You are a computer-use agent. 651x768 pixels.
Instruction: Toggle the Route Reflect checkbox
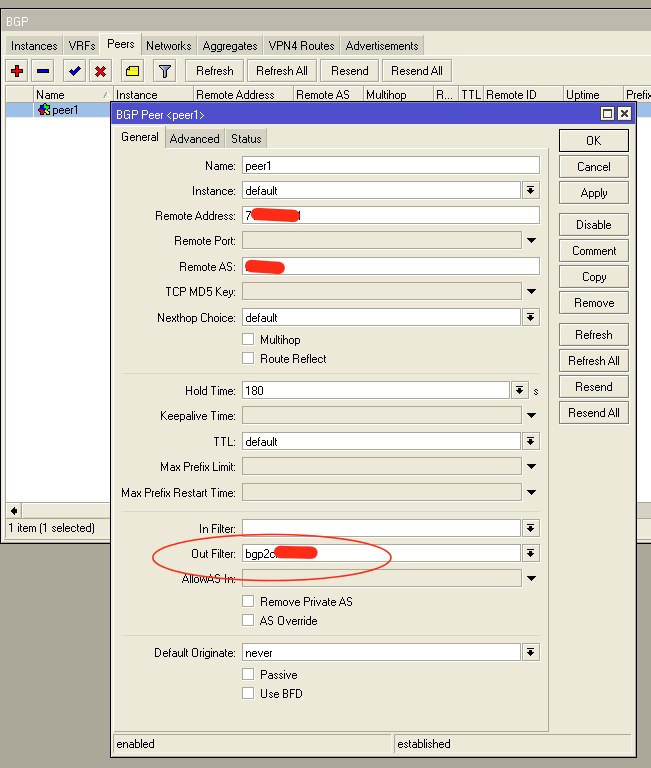point(248,358)
